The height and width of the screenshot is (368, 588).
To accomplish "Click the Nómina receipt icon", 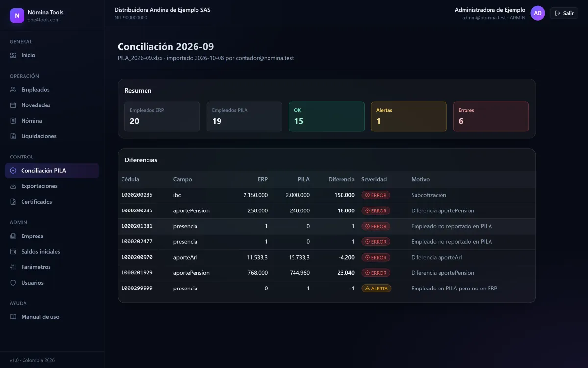I will (x=13, y=121).
